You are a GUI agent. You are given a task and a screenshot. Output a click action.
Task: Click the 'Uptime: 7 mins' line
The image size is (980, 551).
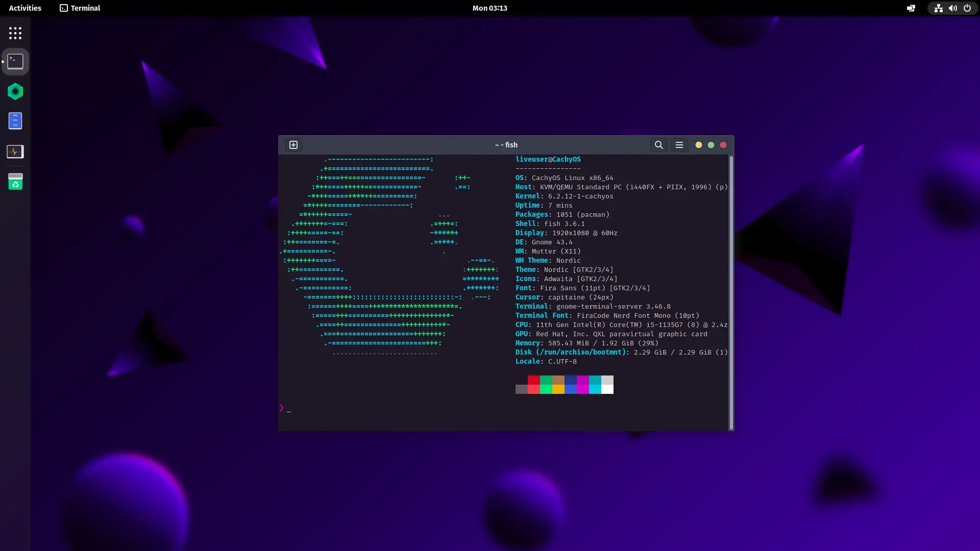pyautogui.click(x=544, y=206)
